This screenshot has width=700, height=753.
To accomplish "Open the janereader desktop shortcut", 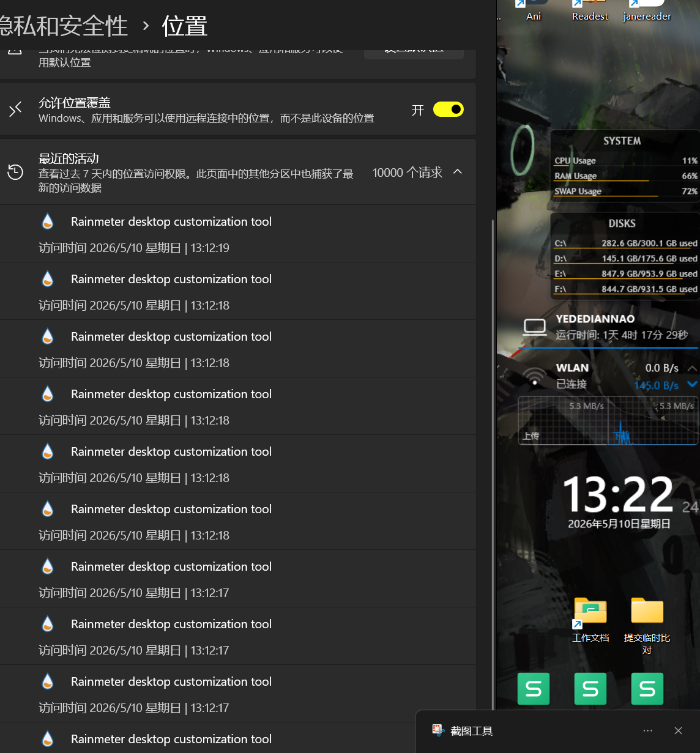I will 647,11.
